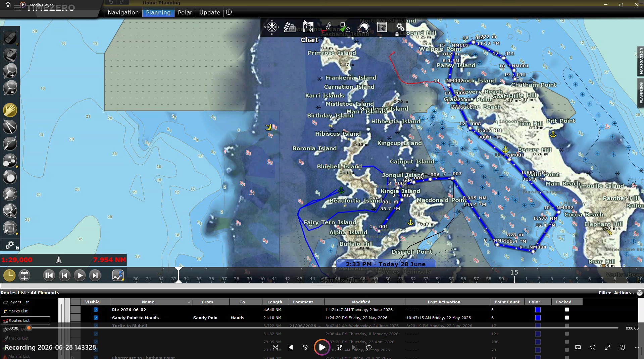Open the chart layers ribbon button
This screenshot has height=359, width=644.
290,27
